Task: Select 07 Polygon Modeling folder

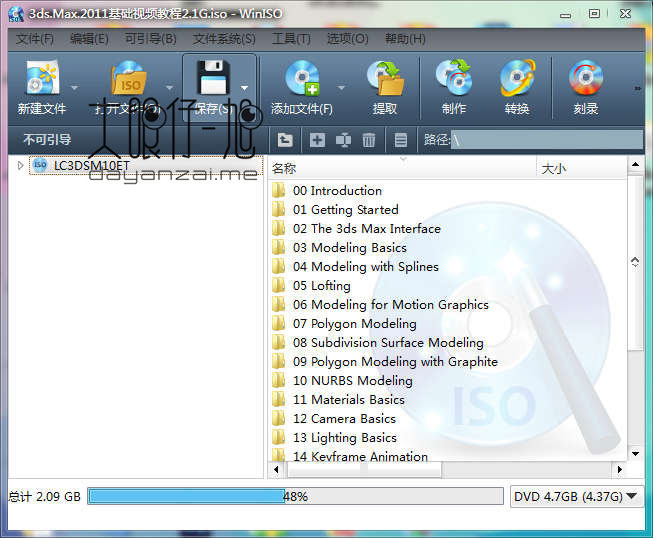Action: point(354,324)
